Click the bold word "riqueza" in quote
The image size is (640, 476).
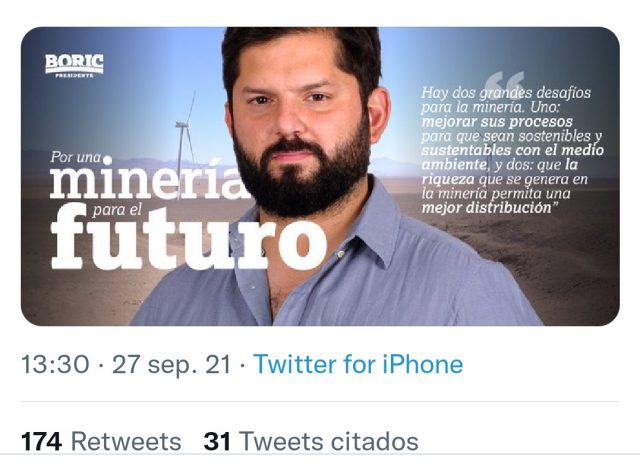[448, 179]
